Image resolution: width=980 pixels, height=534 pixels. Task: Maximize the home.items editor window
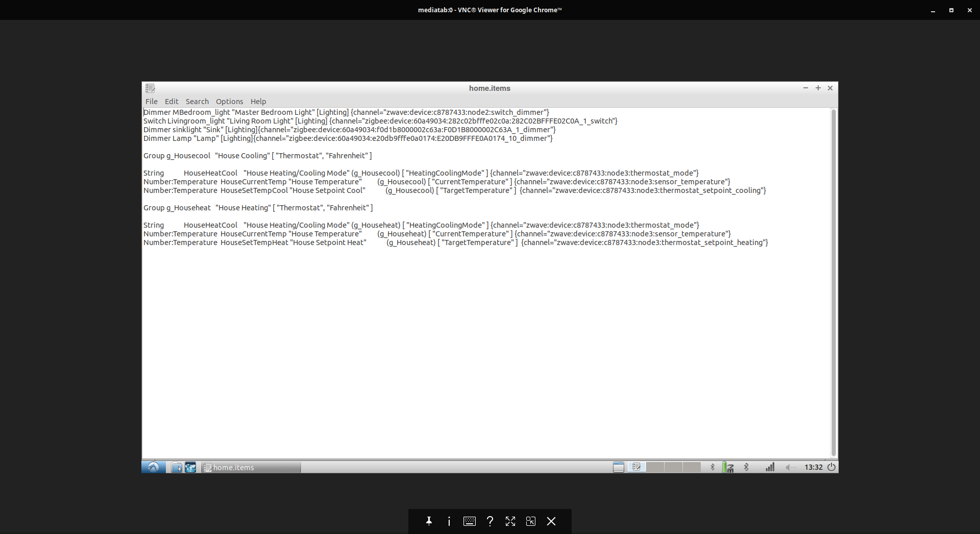click(818, 88)
